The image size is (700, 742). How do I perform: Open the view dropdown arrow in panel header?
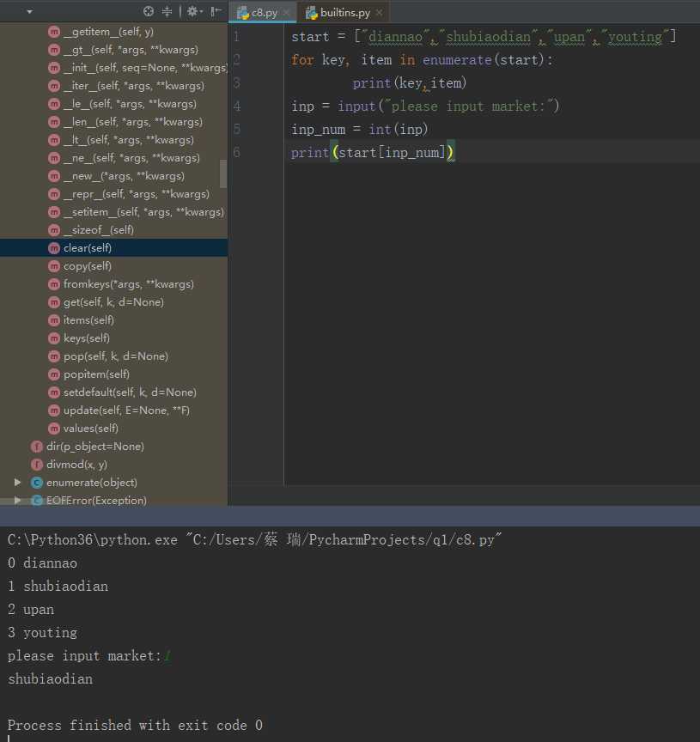tap(30, 11)
